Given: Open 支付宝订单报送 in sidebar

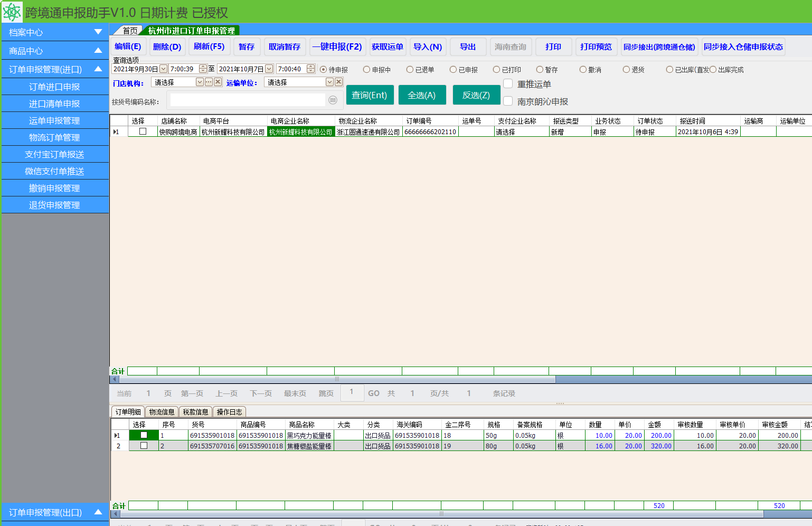Looking at the screenshot, I should tap(55, 154).
